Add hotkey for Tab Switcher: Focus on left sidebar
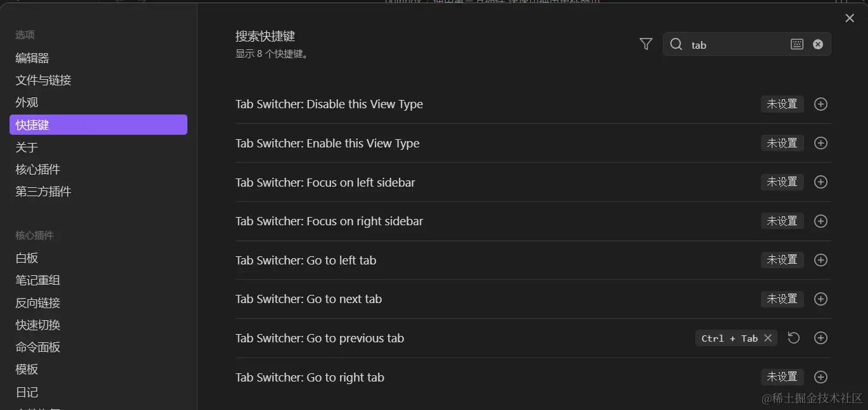Image resolution: width=868 pixels, height=410 pixels. click(821, 182)
